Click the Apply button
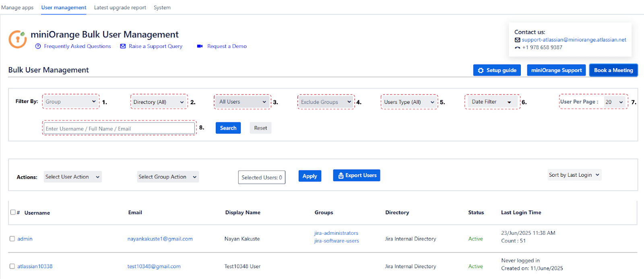Image resolution: width=644 pixels, height=279 pixels. click(x=310, y=176)
